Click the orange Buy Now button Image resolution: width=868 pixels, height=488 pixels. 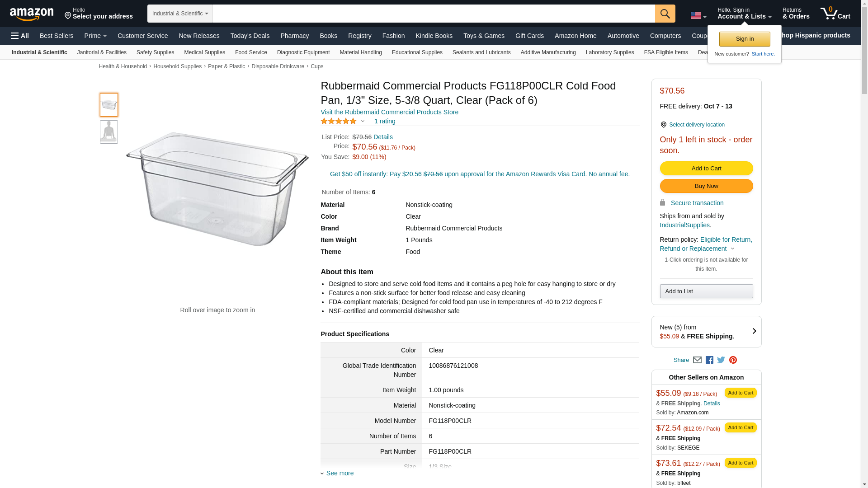coord(706,186)
